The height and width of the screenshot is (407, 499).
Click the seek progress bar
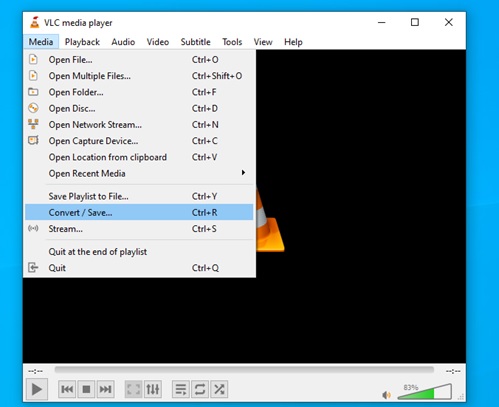tap(244, 370)
